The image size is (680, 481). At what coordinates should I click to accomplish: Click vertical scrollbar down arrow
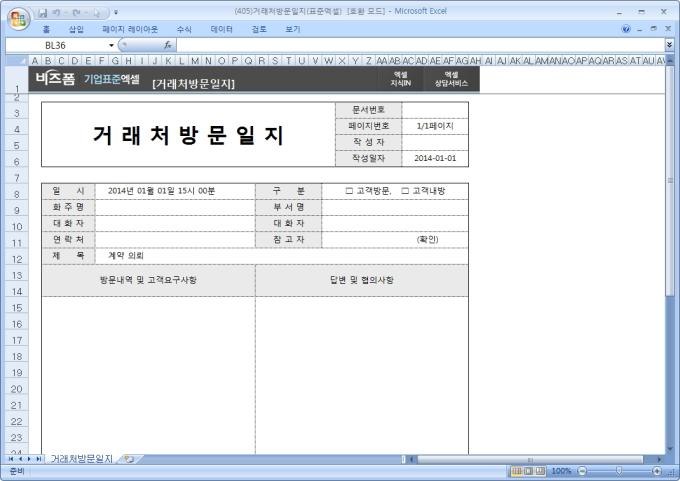coord(670,449)
